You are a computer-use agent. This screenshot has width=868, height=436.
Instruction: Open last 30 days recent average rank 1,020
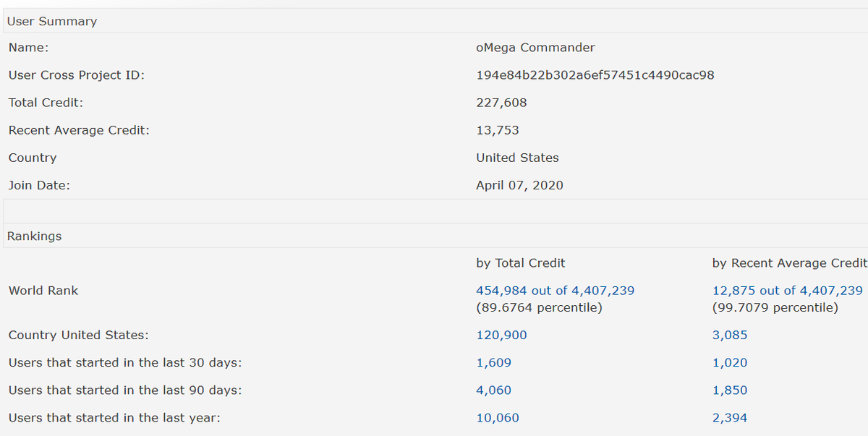coord(730,363)
